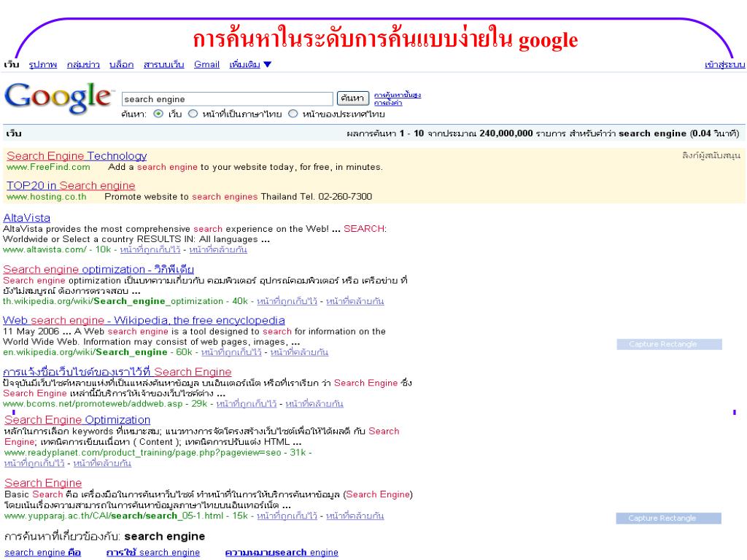Open the Search Engine yupparaj result title
The width and height of the screenshot is (747, 560).
point(43,483)
